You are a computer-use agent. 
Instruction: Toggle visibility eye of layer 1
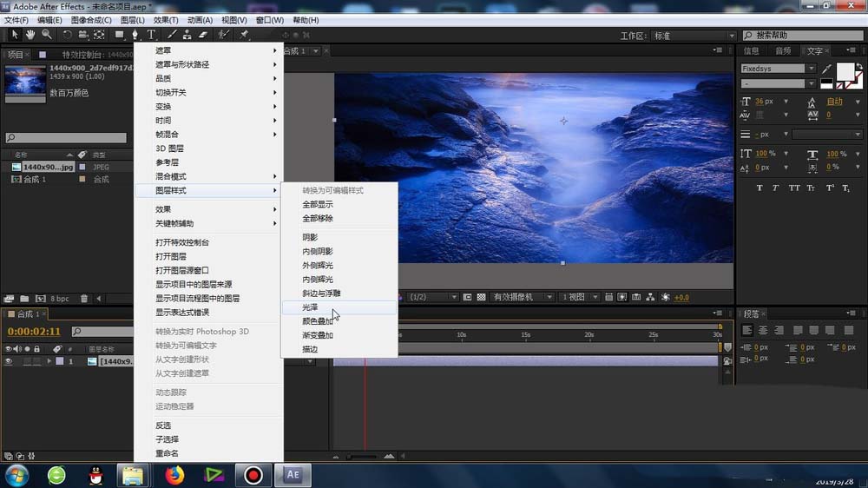point(9,361)
